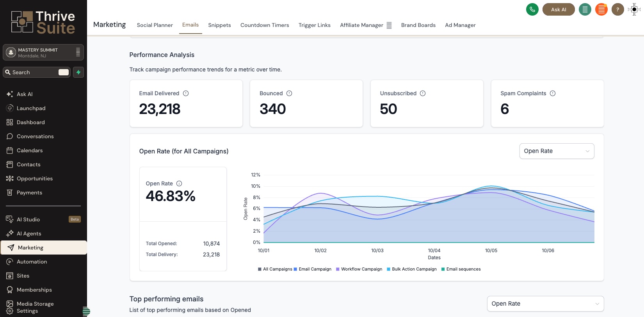Image resolution: width=644 pixels, height=317 pixels.
Task: Click the Affiliate Manager list icon
Action: coord(389,25)
